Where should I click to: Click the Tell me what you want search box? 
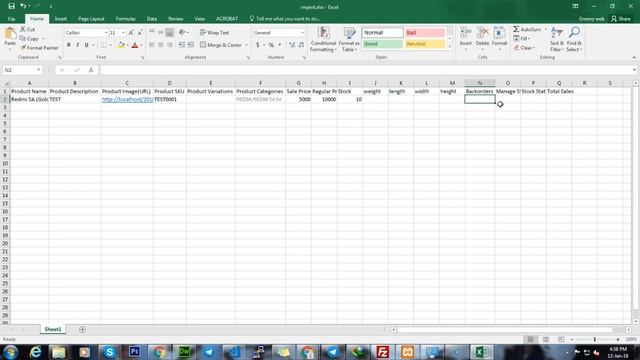pos(285,19)
